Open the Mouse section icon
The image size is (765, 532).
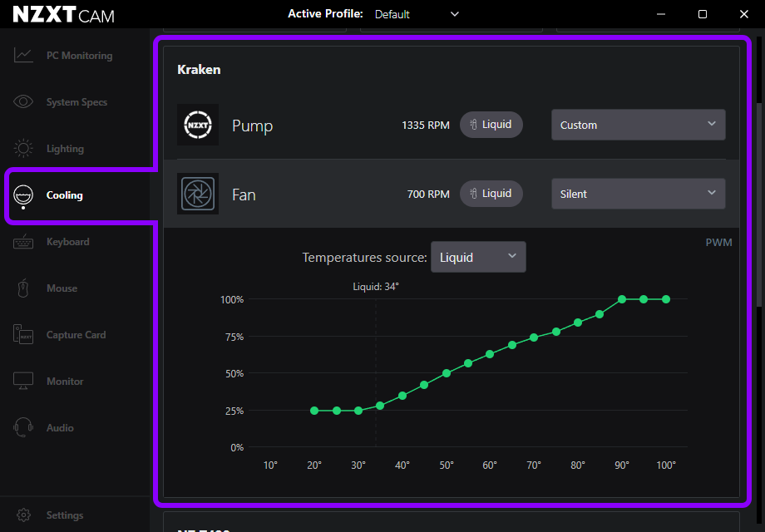[x=23, y=288]
